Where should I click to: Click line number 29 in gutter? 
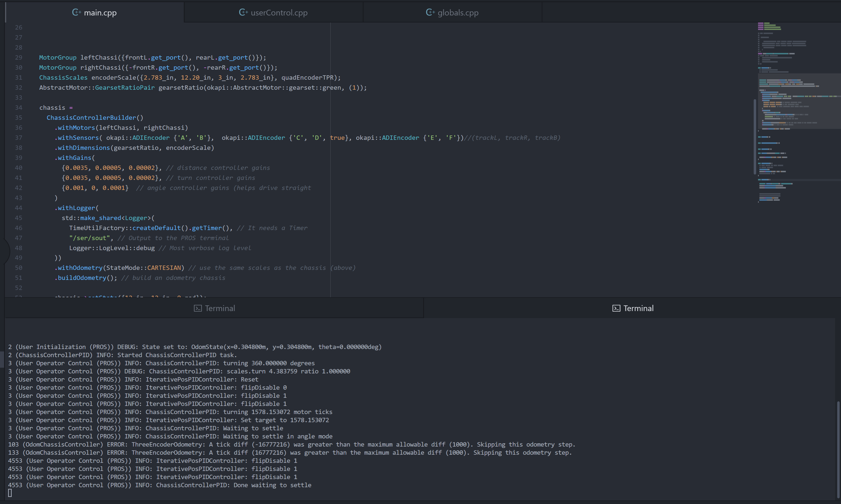pos(19,57)
